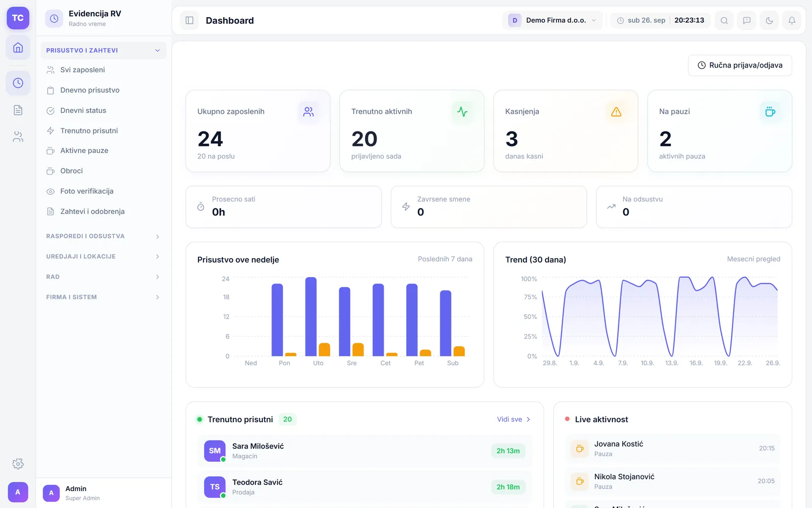The width and height of the screenshot is (812, 508).
Task: Click the search icon in header
Action: click(724, 20)
